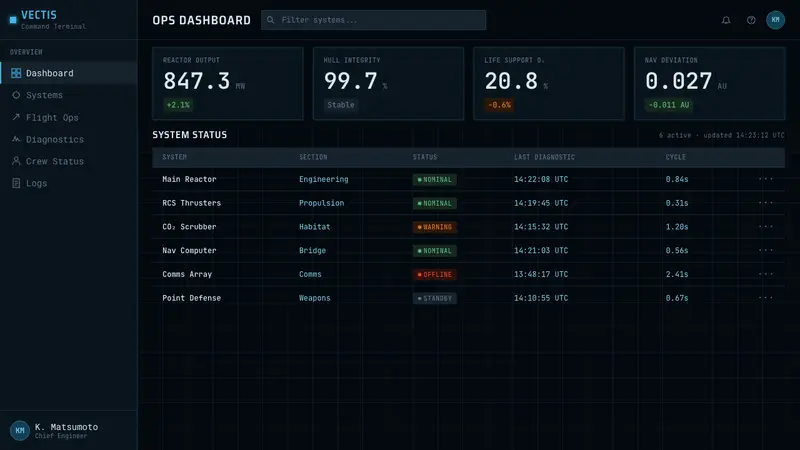This screenshot has height=450, width=800.
Task: Open the Diagnostics menu item
Action: (69, 139)
